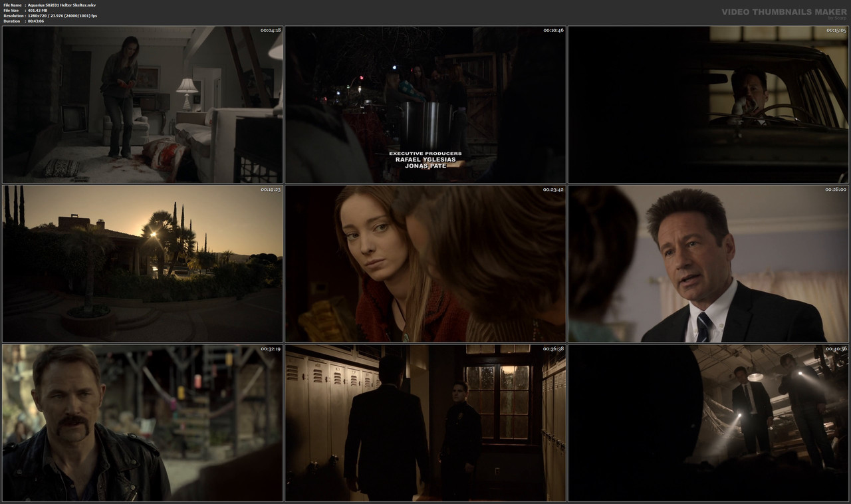Viewport: 851px width, 504px height.
Task: Click the timestamp label 00:23:42
Action: [x=552, y=189]
